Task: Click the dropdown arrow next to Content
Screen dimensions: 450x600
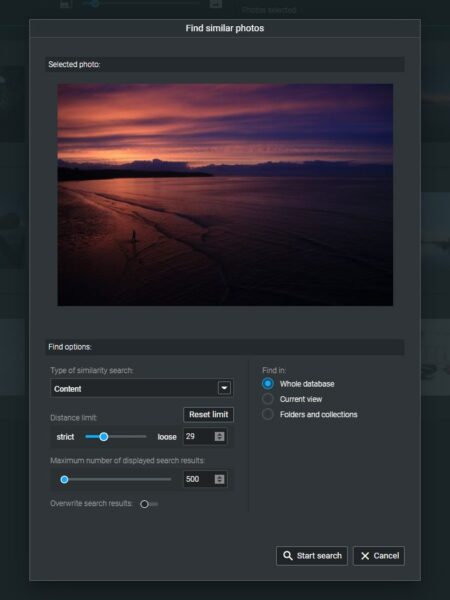Action: click(224, 388)
